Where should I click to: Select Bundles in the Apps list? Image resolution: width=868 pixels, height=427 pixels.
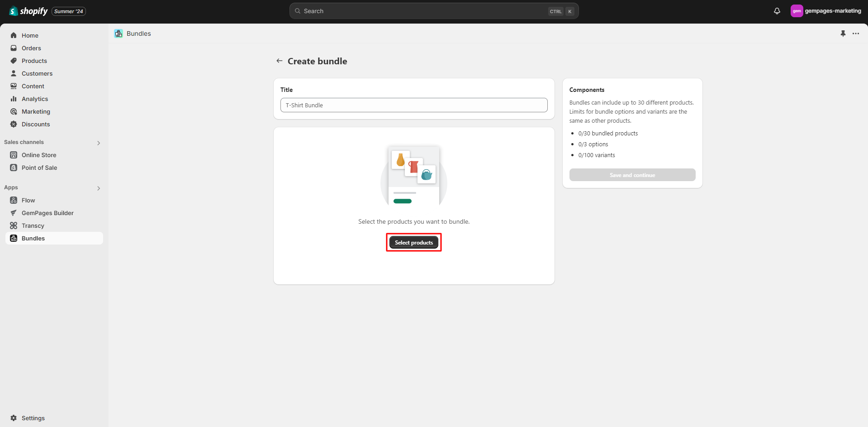pyautogui.click(x=33, y=238)
